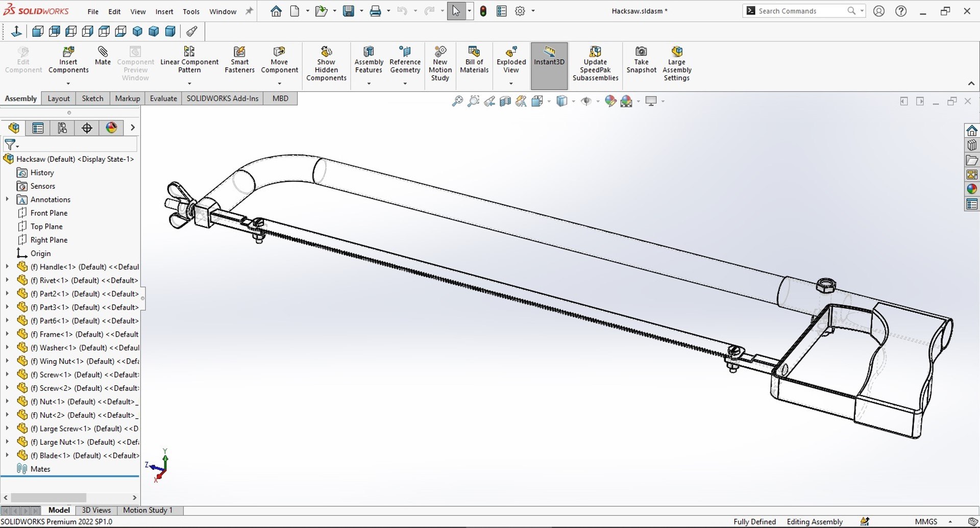Click the Save icon in title bar
This screenshot has width=980, height=528.
click(x=349, y=11)
